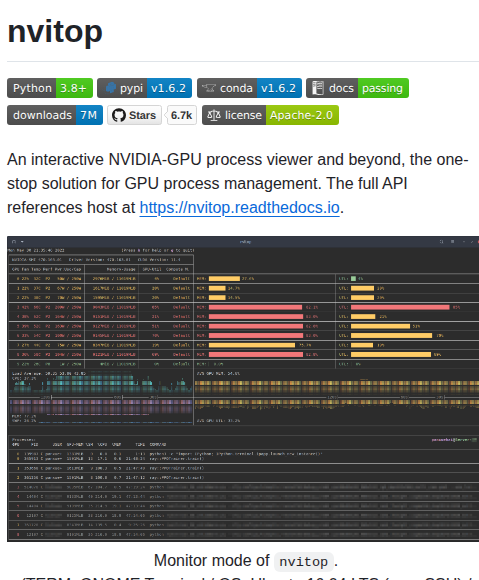Click the docs book icon
The height and width of the screenshot is (580, 479).
coord(317,88)
